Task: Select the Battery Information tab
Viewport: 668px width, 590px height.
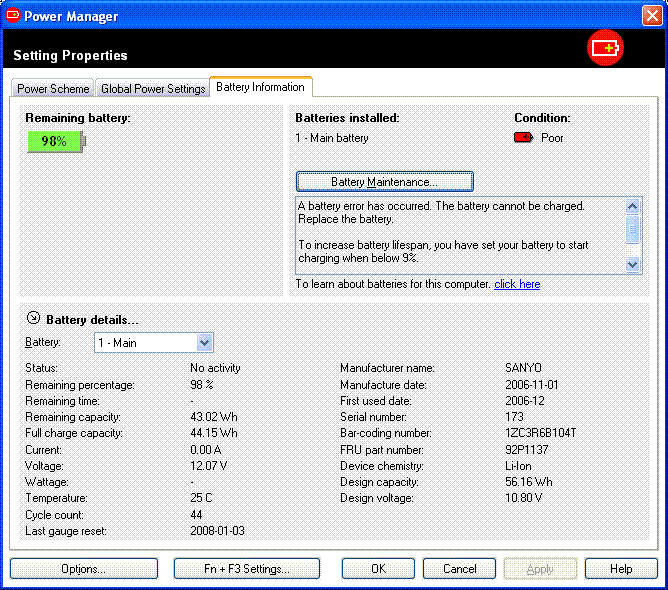Action: click(260, 87)
